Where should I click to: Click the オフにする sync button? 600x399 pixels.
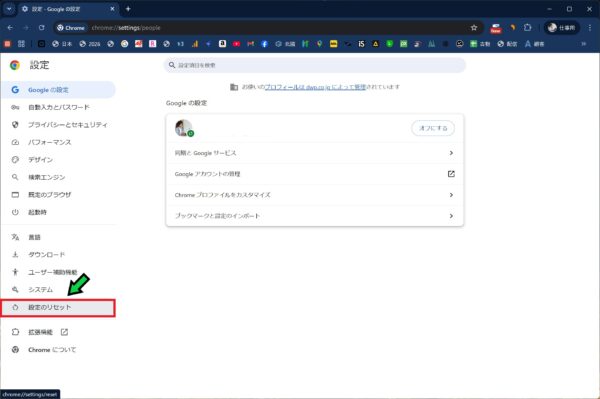(x=433, y=128)
